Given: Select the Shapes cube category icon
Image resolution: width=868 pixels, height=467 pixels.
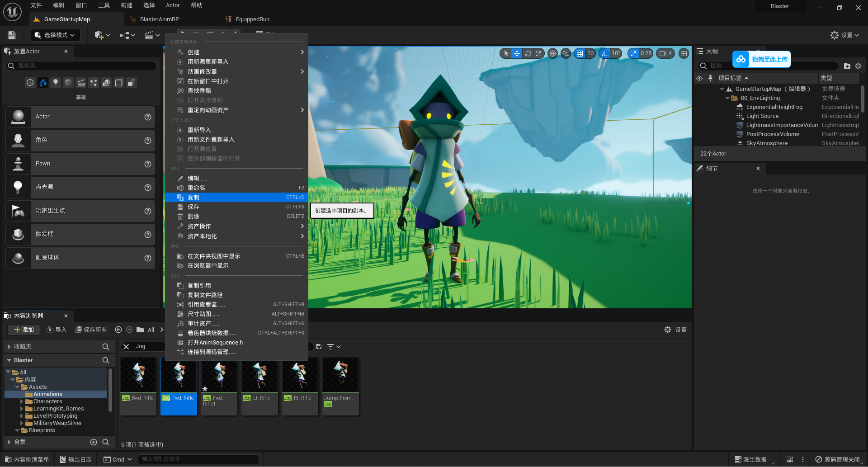Looking at the screenshot, I should [x=68, y=83].
